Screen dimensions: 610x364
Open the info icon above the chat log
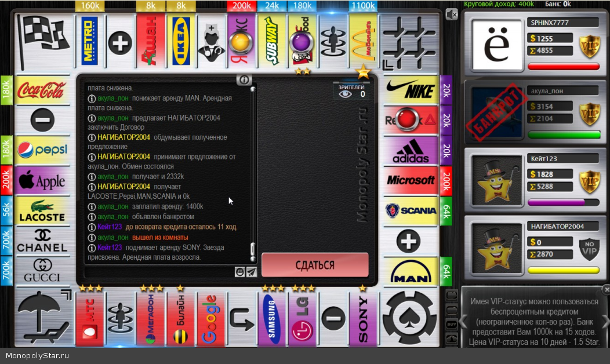244,80
